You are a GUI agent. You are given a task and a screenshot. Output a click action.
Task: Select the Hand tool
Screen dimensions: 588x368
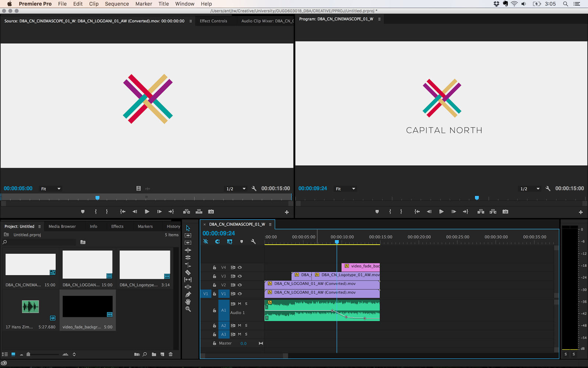pyautogui.click(x=188, y=302)
